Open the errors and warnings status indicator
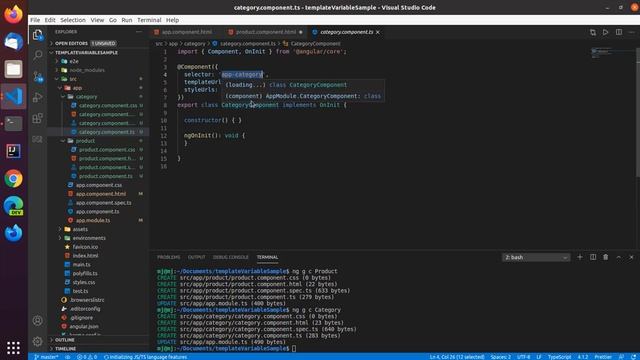The height and width of the screenshot is (360, 640). click(x=87, y=357)
